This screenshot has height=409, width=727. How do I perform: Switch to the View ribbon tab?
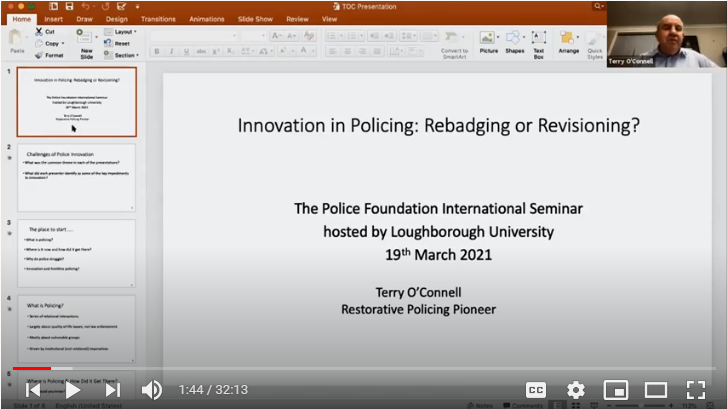click(x=330, y=19)
